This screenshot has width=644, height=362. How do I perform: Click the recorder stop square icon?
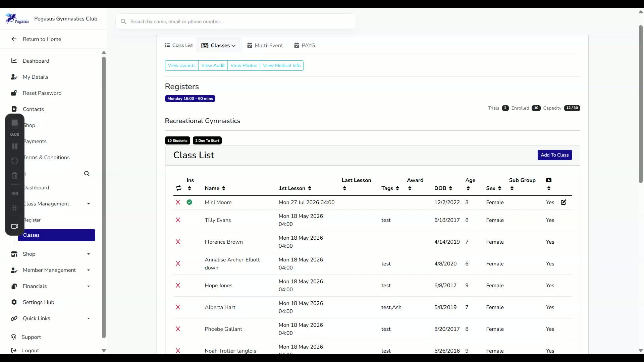(15, 123)
